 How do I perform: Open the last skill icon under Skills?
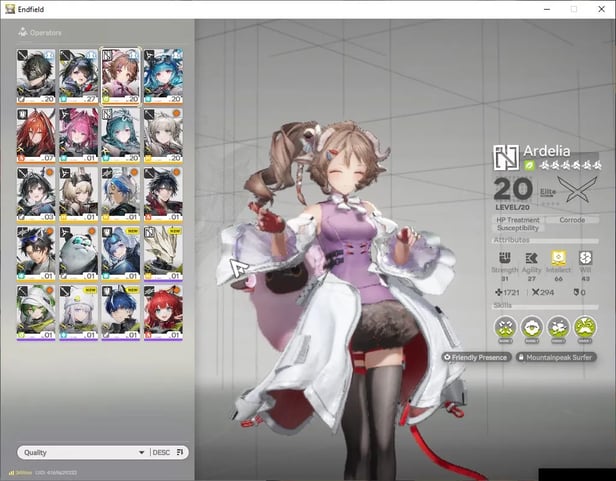pos(584,327)
